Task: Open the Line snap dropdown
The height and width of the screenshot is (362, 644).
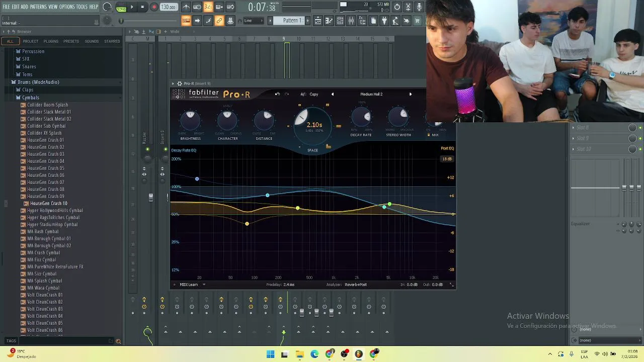Action: point(254,21)
